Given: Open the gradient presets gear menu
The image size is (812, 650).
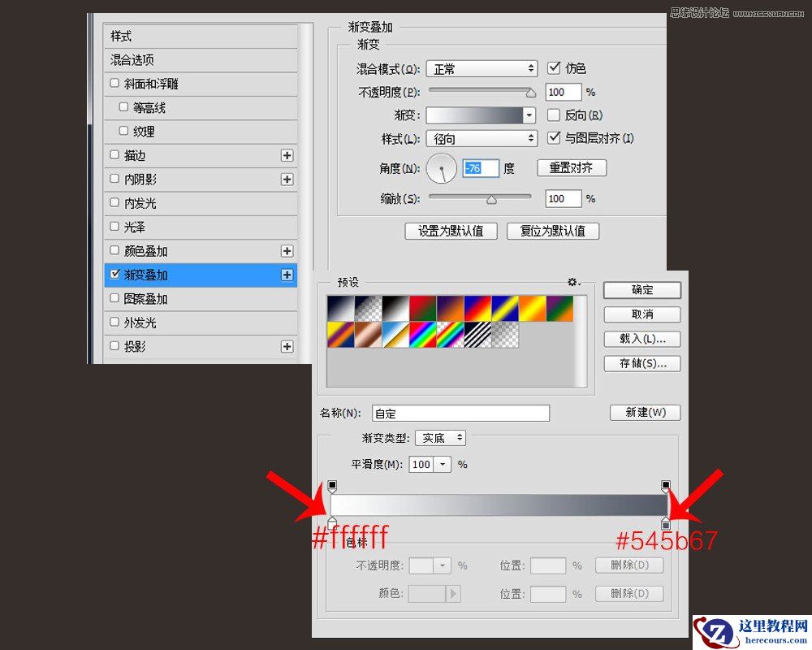Looking at the screenshot, I should pos(572,282).
